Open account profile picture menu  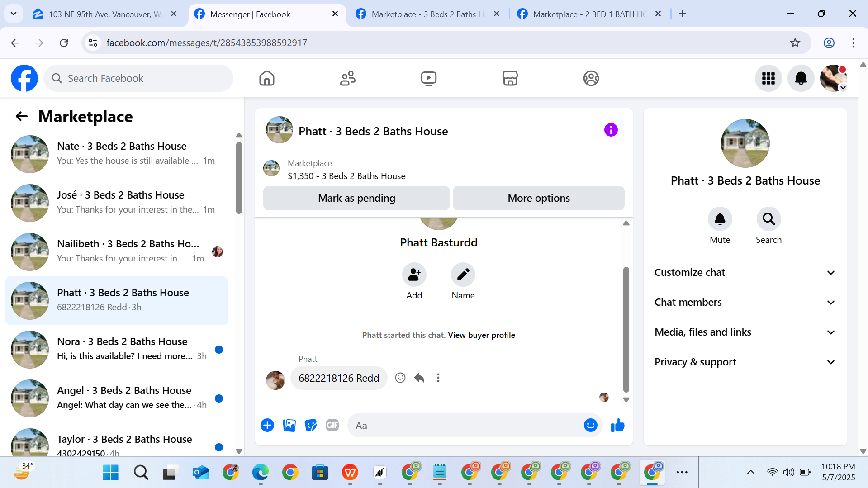[x=833, y=78]
